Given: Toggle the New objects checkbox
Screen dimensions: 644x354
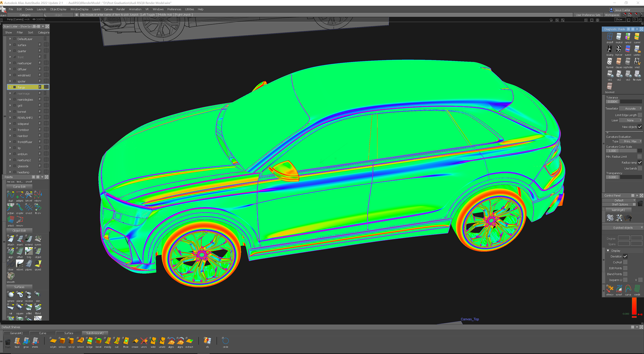Looking at the screenshot, I should coord(640,127).
